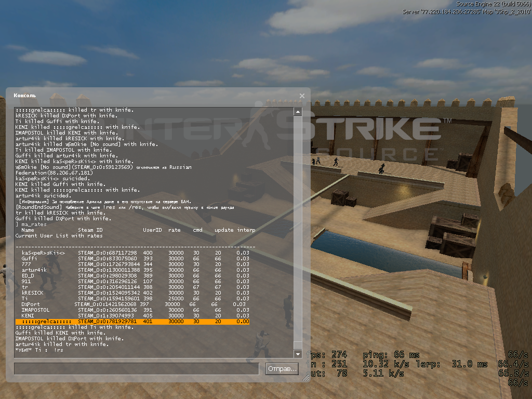This screenshot has height=399, width=532.
Task: Click the 'kaS<peR>sKii<> suicided.' log line
Action: tap(52, 179)
